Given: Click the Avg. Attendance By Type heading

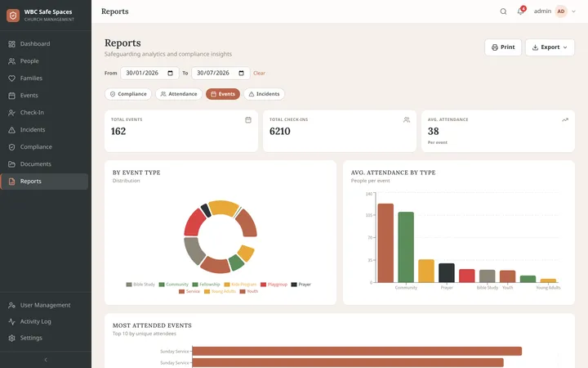Looking at the screenshot, I should [x=393, y=173].
